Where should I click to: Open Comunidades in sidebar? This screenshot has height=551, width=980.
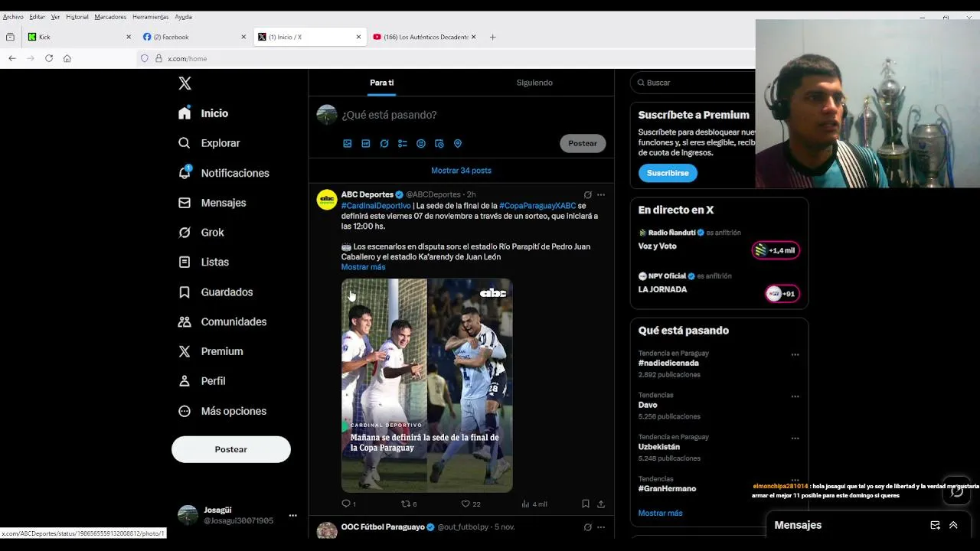click(x=222, y=321)
